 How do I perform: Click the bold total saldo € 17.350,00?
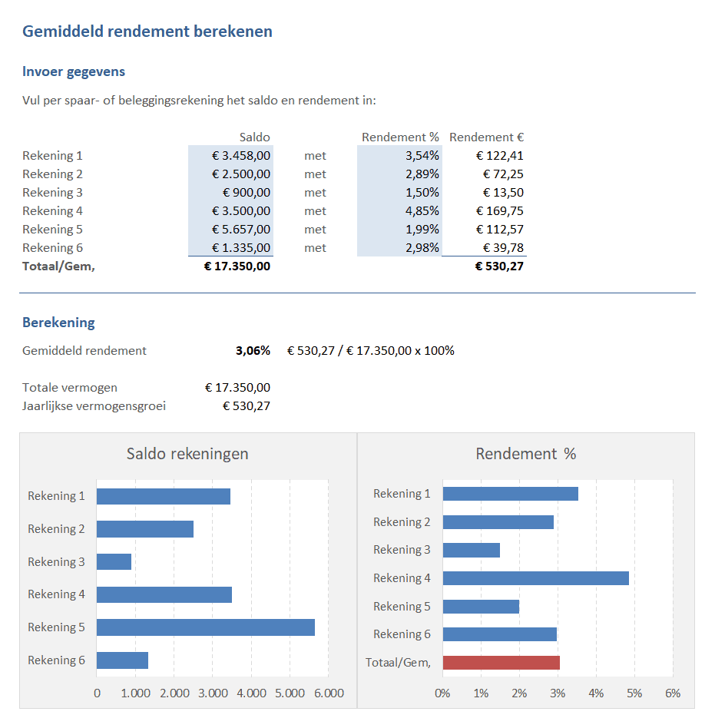point(237,266)
